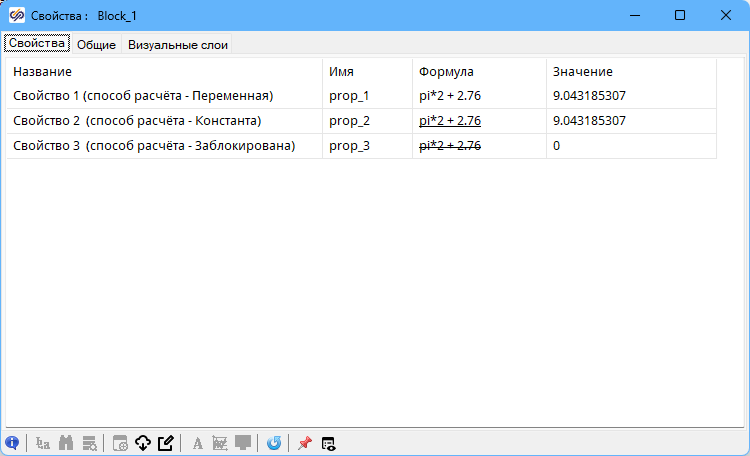750x456 pixels.
Task: Click the red pin icon
Action: (x=305, y=443)
